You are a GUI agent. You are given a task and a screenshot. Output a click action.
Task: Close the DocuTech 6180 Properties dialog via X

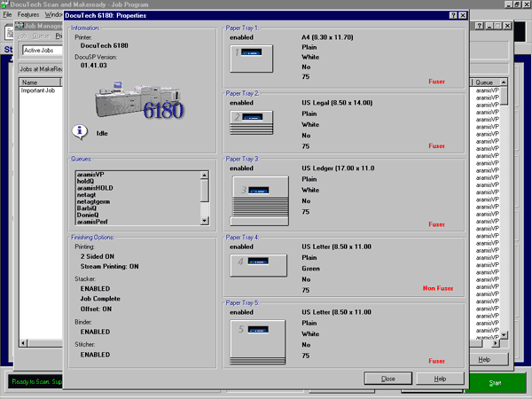coord(463,15)
